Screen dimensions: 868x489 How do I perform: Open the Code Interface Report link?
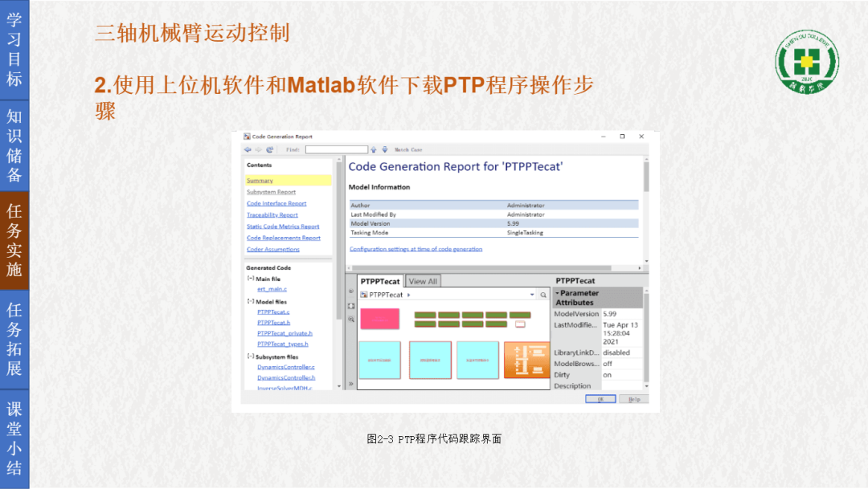[x=276, y=204]
